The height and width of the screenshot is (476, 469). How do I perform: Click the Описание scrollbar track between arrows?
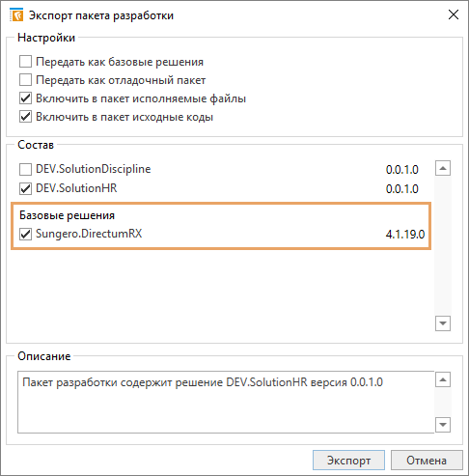[x=443, y=403]
